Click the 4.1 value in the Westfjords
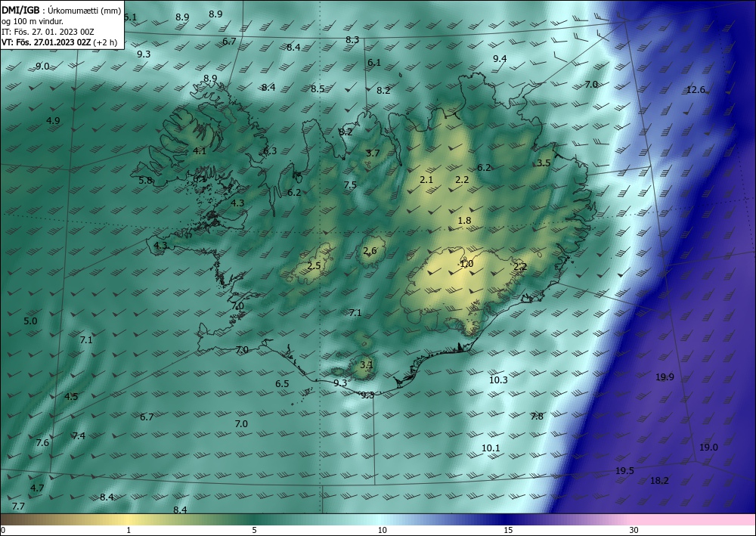 point(200,151)
